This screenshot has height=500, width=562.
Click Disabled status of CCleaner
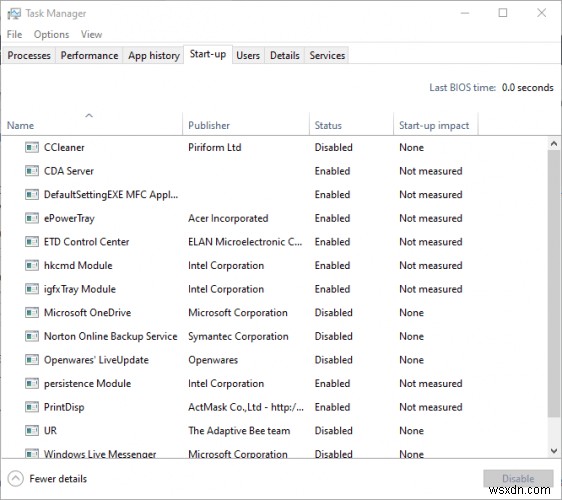(x=334, y=147)
